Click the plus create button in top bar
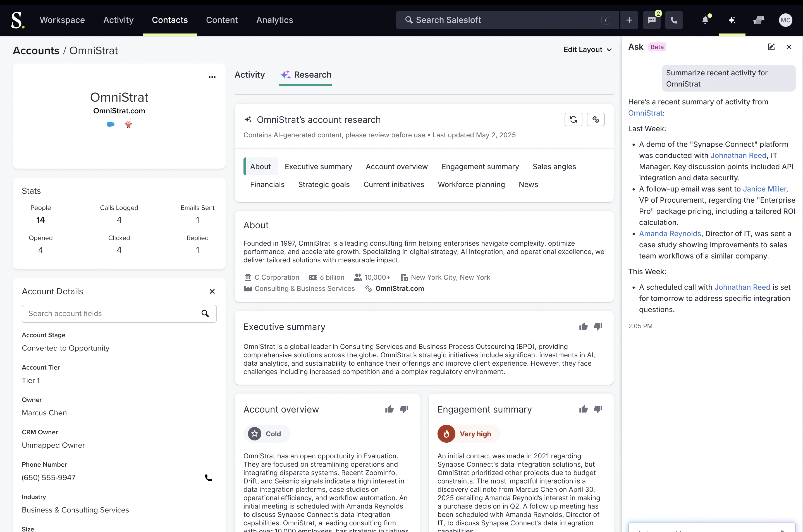 click(629, 20)
